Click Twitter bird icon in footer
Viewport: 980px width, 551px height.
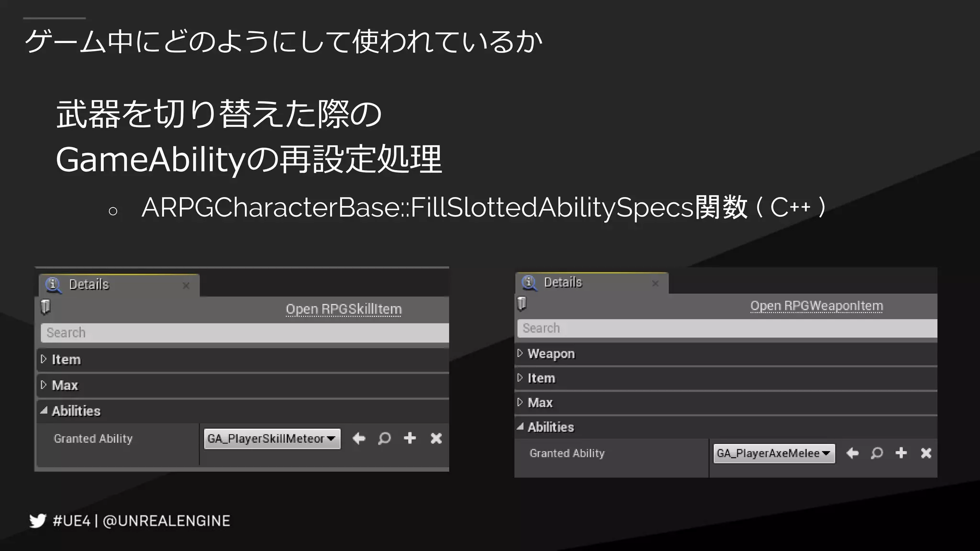pyautogui.click(x=38, y=520)
